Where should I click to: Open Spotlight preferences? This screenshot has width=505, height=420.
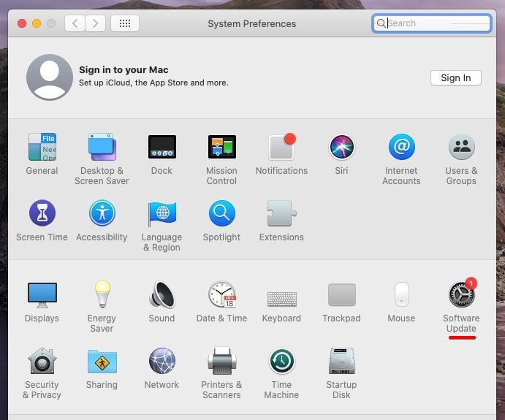pos(222,213)
